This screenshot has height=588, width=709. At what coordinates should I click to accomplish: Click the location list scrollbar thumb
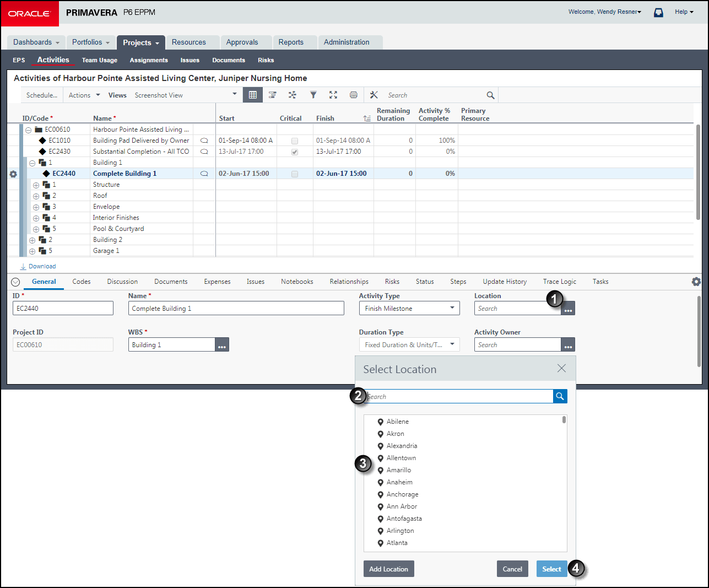(x=564, y=419)
